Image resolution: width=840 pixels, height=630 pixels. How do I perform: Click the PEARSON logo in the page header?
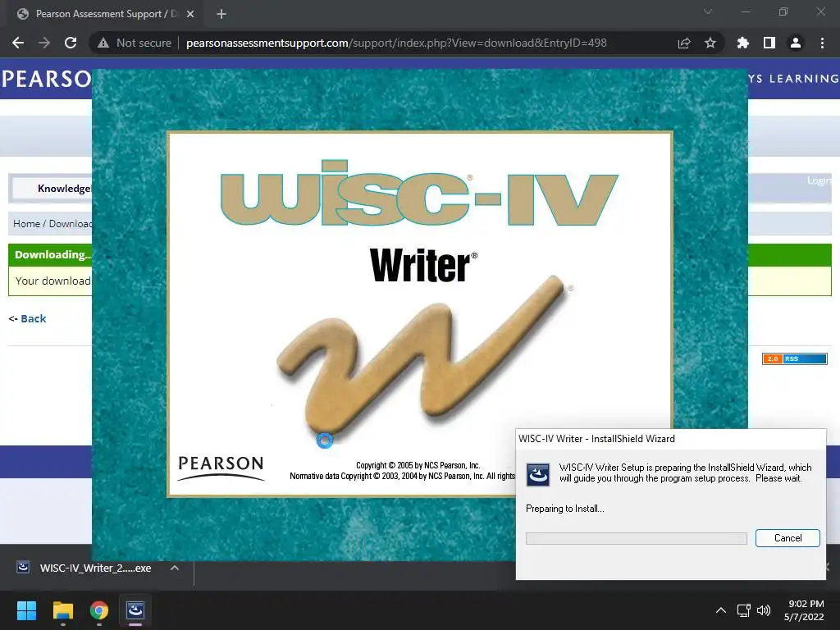coord(46,80)
